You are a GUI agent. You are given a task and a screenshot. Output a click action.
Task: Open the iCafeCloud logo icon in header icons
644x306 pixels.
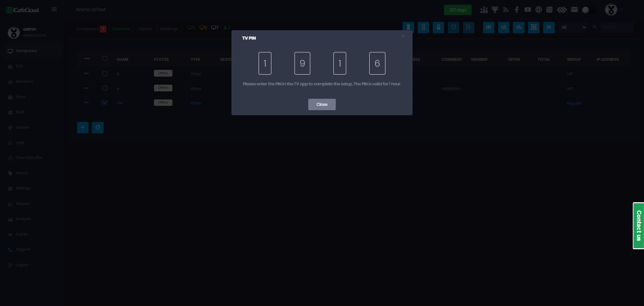tap(549, 10)
